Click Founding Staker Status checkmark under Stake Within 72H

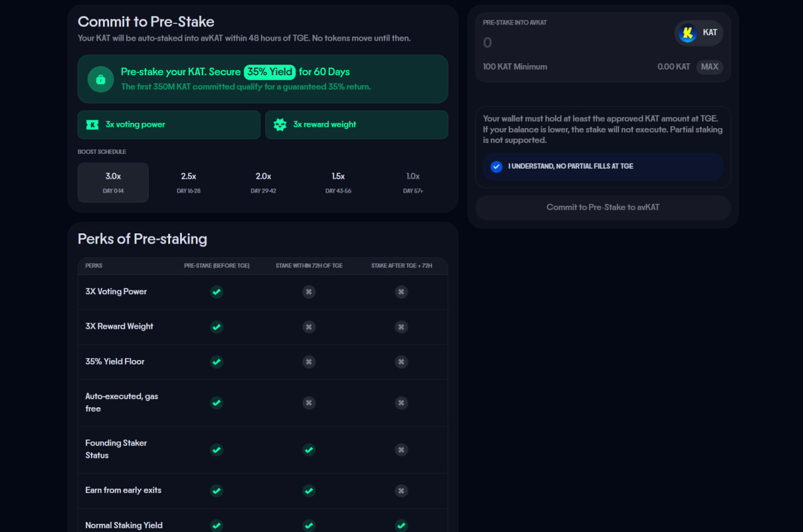pyautogui.click(x=309, y=450)
